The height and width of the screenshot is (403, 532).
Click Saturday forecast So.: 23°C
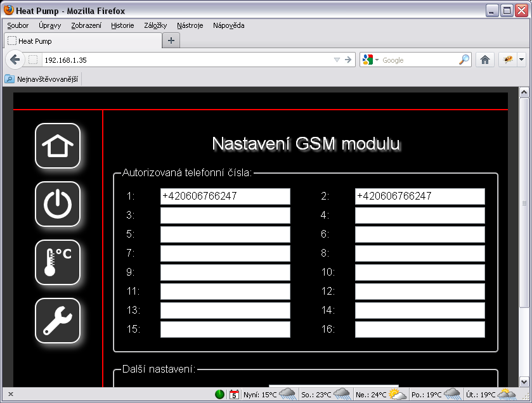(x=326, y=394)
